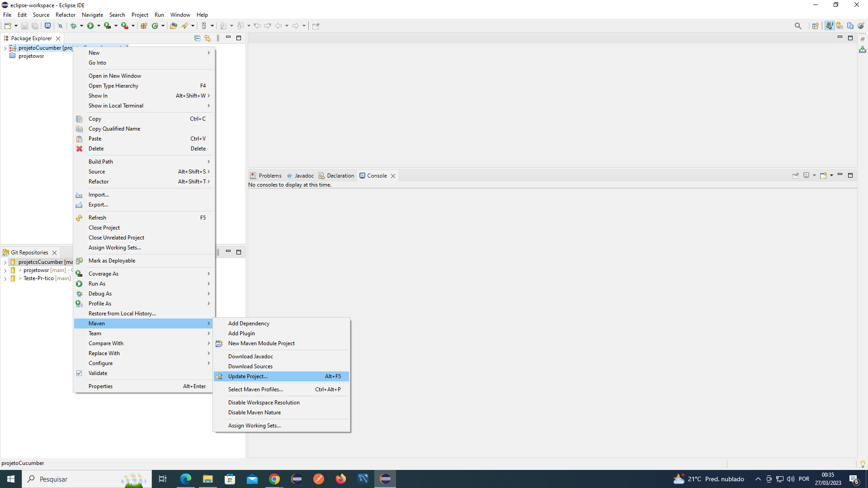Viewport: 868px width, 488px height.
Task: Click the Collapse All icon in Package Explorer
Action: 197,38
